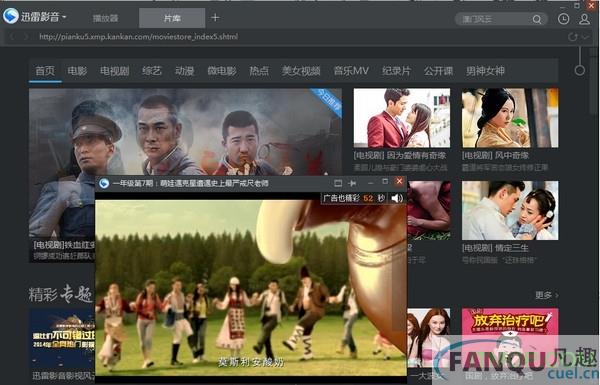Viewport: 600px width, 385px height.
Task: Open the 情定三生 series link
Action: tap(495, 248)
